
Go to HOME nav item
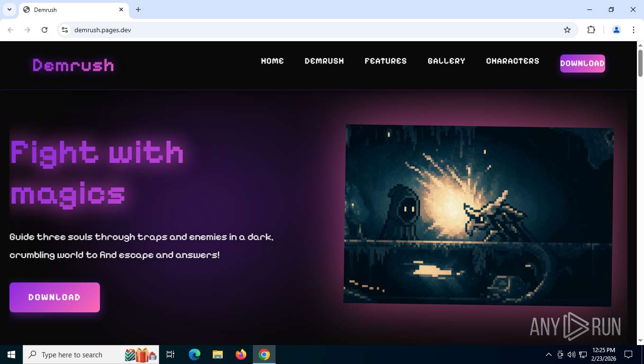[x=273, y=61]
